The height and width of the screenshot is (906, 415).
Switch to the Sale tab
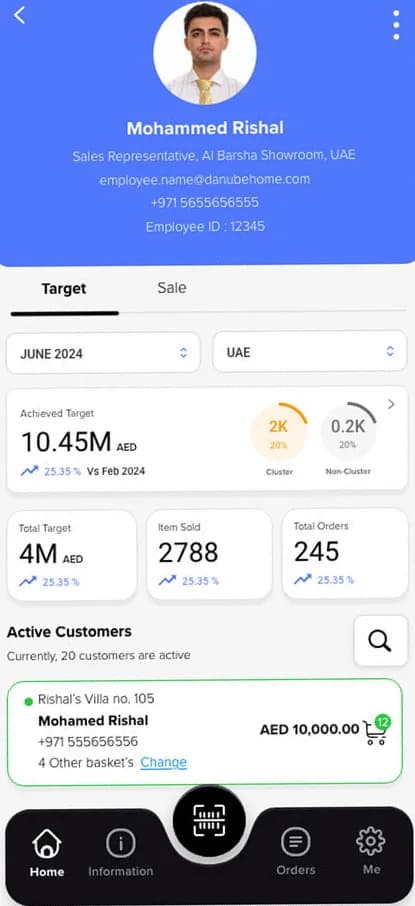[x=172, y=288]
